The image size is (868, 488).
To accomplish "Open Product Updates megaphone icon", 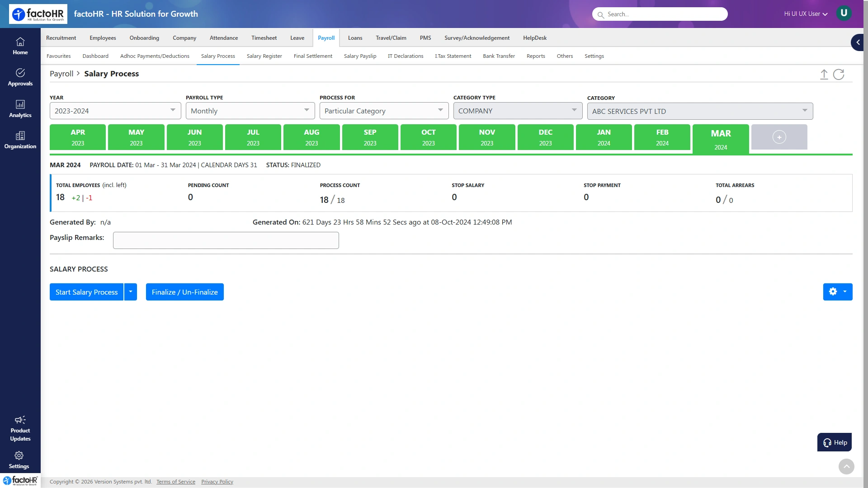I will pyautogui.click(x=20, y=420).
